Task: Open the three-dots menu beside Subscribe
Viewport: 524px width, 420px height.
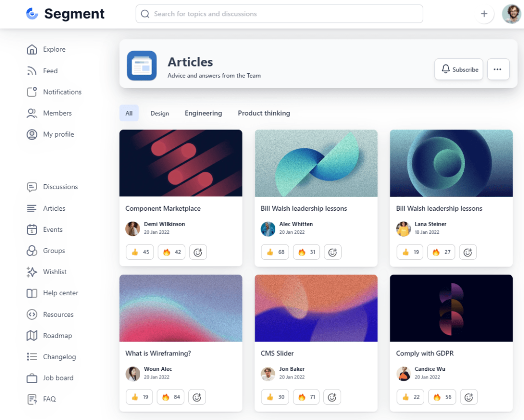Action: click(498, 70)
